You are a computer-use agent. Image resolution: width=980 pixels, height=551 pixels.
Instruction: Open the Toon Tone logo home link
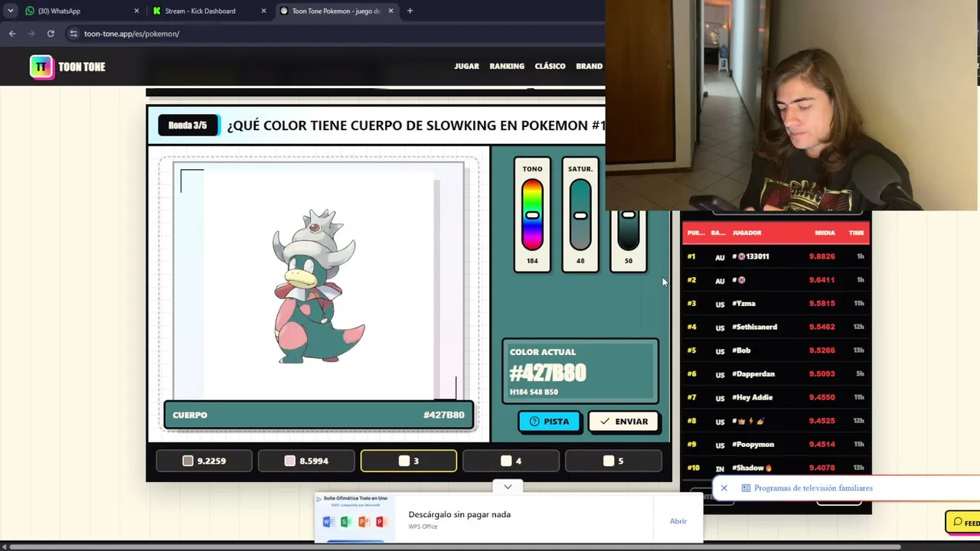(68, 67)
